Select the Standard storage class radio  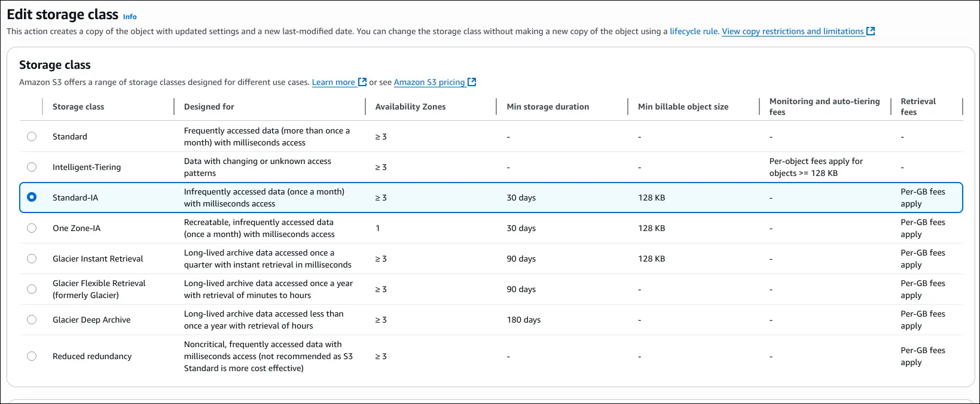point(32,136)
